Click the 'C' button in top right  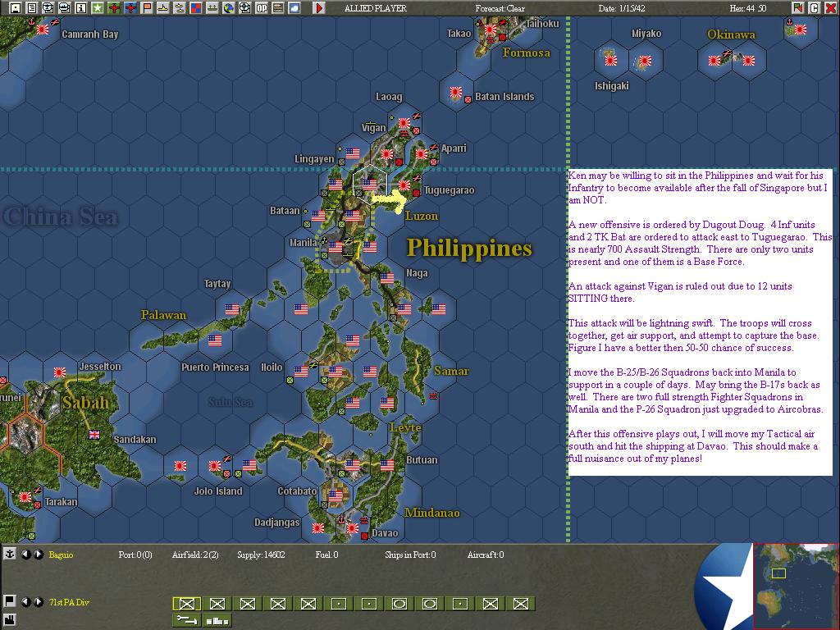(815, 7)
